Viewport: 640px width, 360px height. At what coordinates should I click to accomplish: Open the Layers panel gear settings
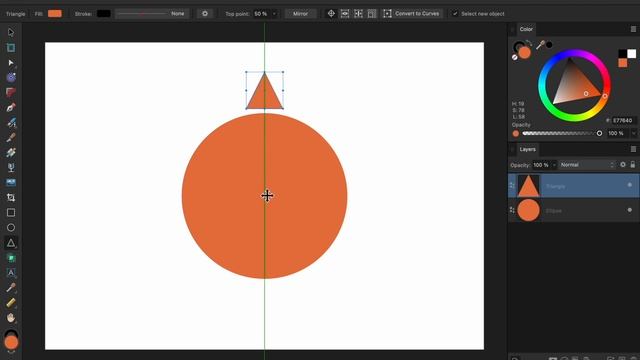[623, 164]
